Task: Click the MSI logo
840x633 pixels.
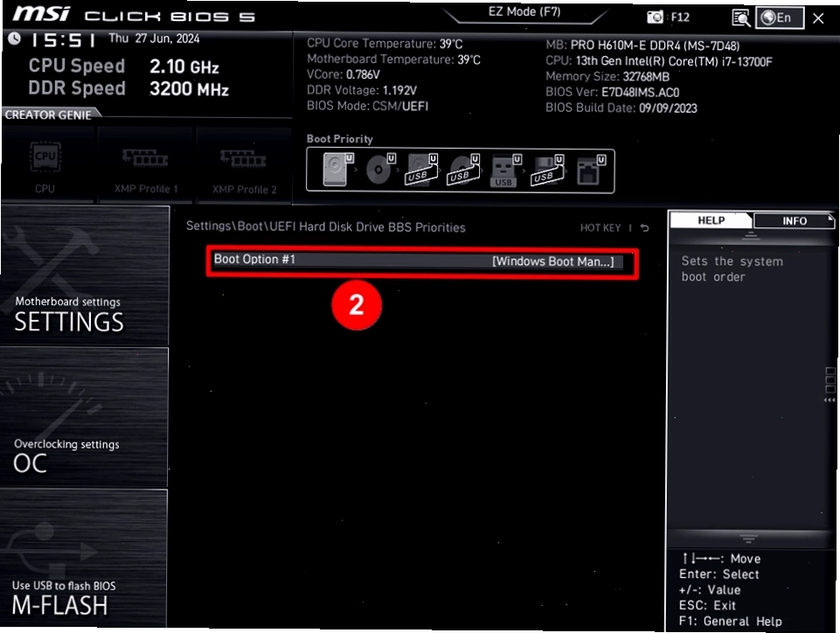Action: 41,13
